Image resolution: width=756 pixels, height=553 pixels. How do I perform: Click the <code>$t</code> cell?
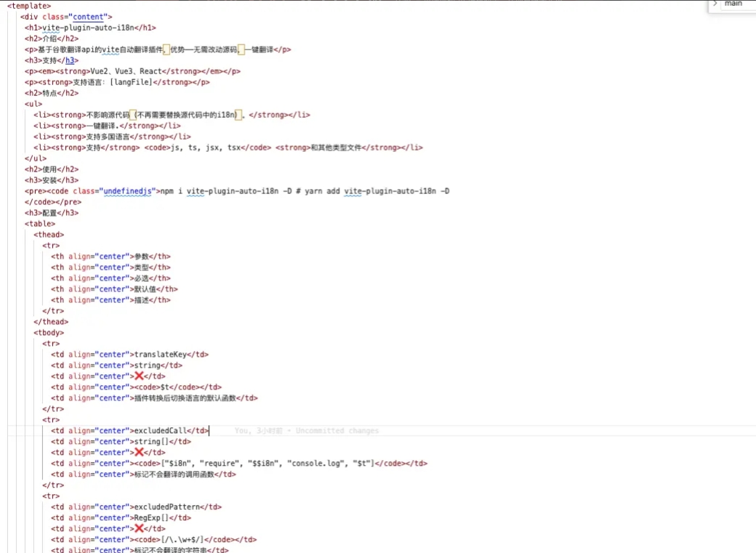point(137,387)
